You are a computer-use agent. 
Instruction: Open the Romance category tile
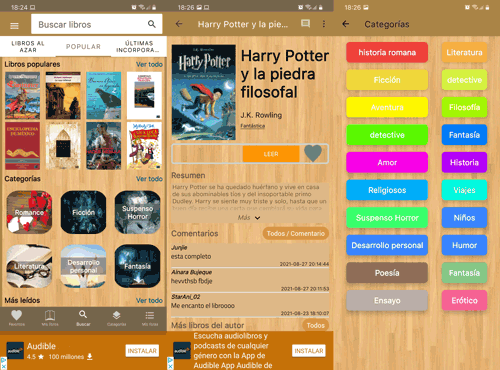(x=29, y=212)
